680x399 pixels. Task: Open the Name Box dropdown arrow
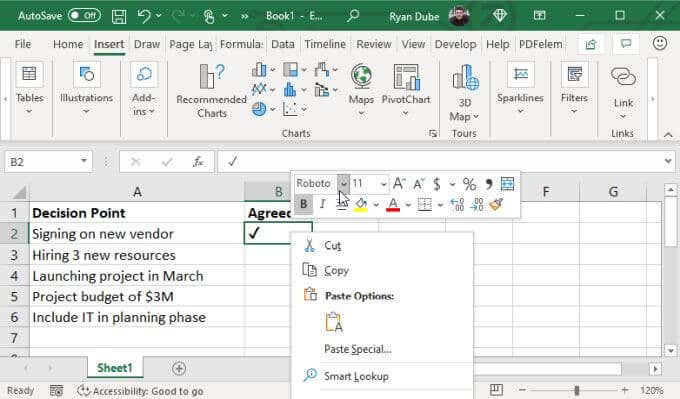click(84, 161)
